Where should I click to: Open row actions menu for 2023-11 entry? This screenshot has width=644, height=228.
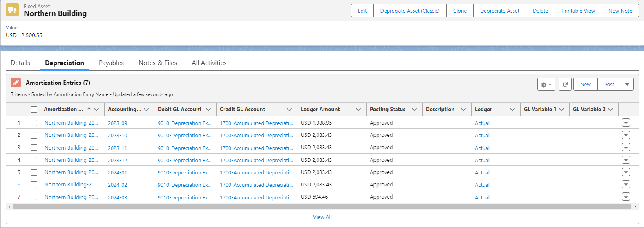tap(626, 148)
